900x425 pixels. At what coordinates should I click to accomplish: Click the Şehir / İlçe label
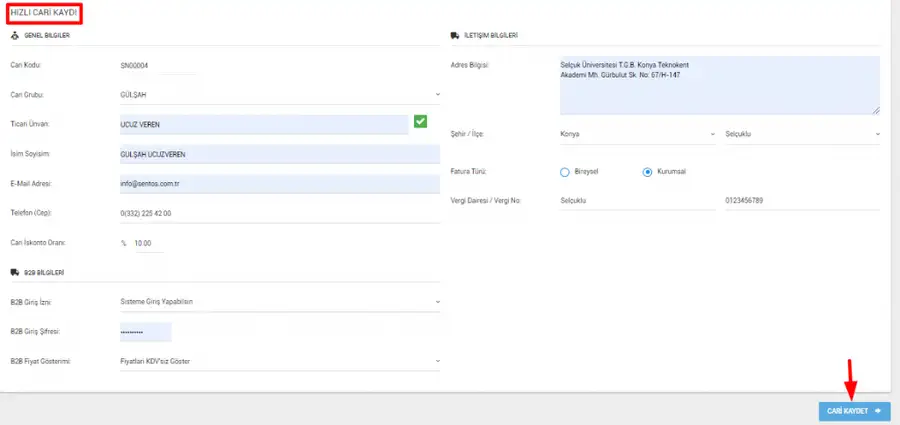pos(468,134)
